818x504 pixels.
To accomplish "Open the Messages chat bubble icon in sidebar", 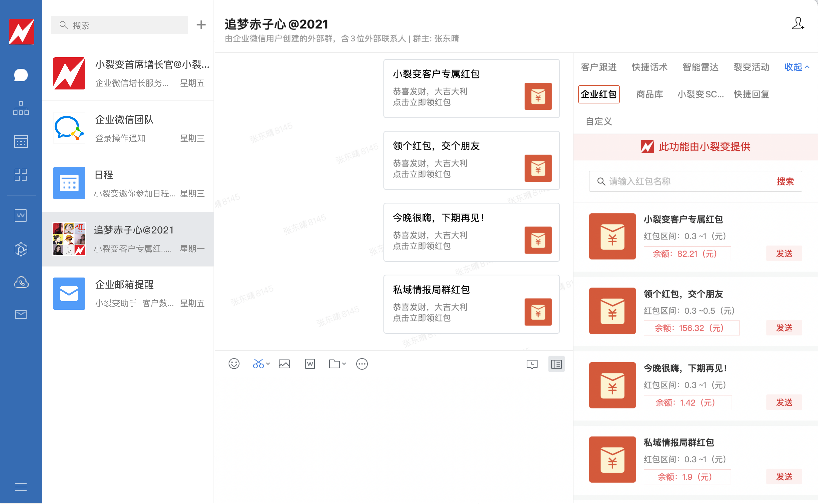I will (x=21, y=75).
